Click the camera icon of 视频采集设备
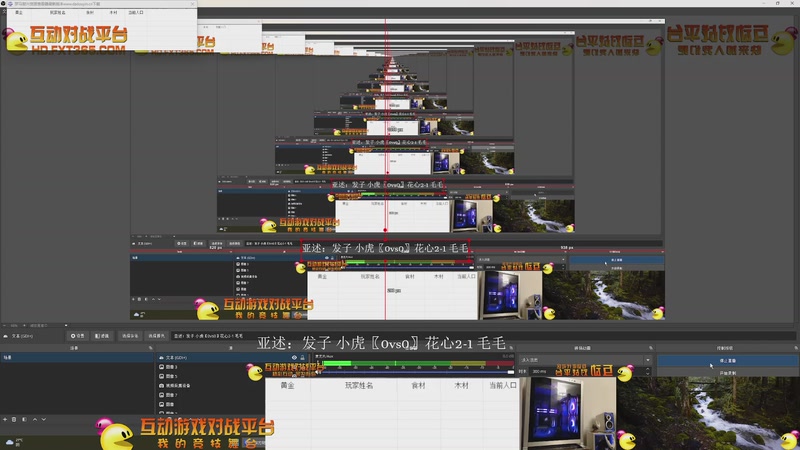 coord(161,386)
